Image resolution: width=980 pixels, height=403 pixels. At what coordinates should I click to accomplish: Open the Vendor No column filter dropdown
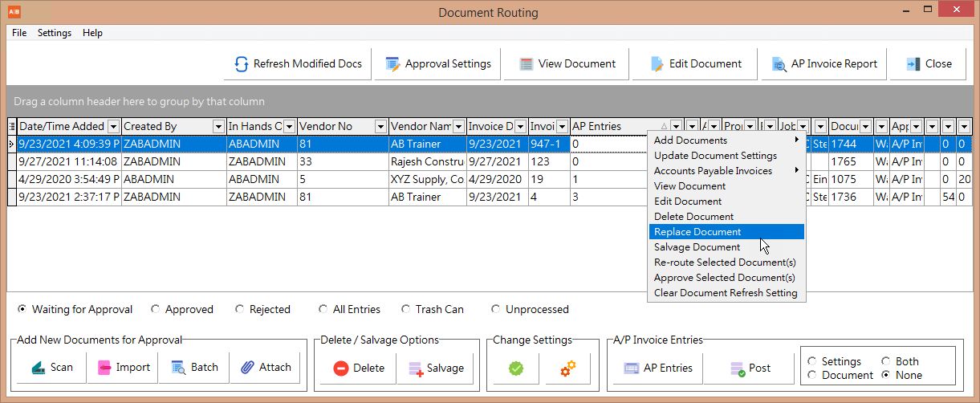point(380,127)
